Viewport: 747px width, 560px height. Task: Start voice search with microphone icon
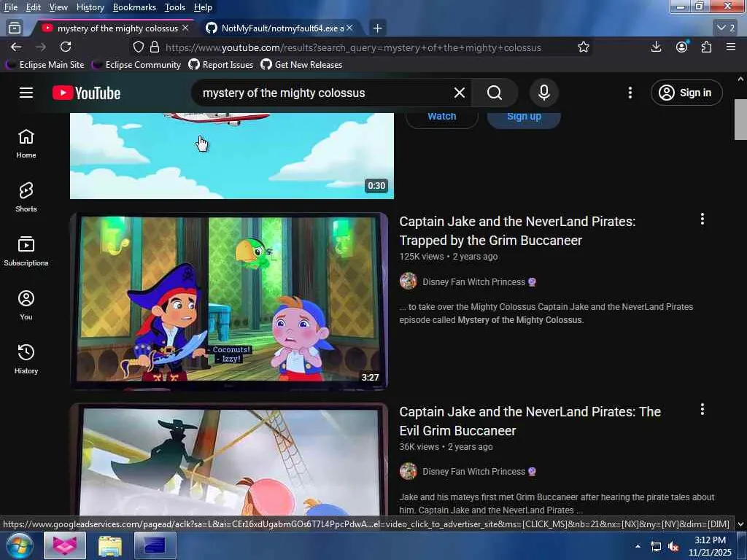click(544, 93)
